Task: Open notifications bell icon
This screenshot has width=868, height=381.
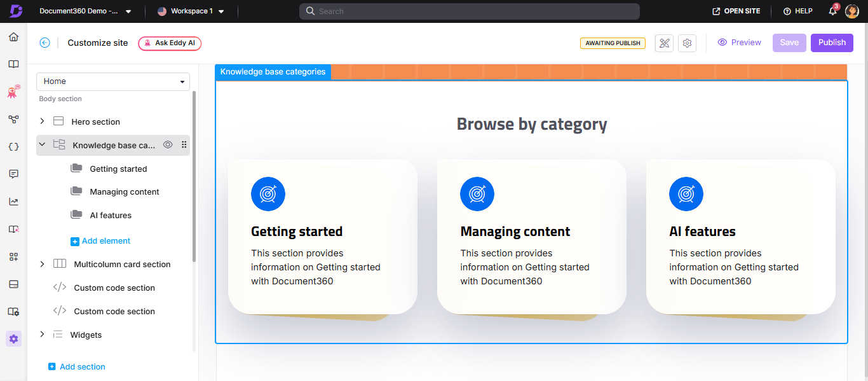Action: (x=833, y=11)
